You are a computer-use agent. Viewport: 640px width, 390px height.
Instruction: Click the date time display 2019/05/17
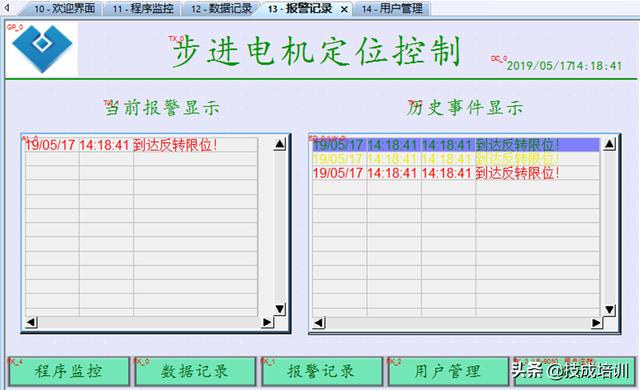tap(564, 66)
